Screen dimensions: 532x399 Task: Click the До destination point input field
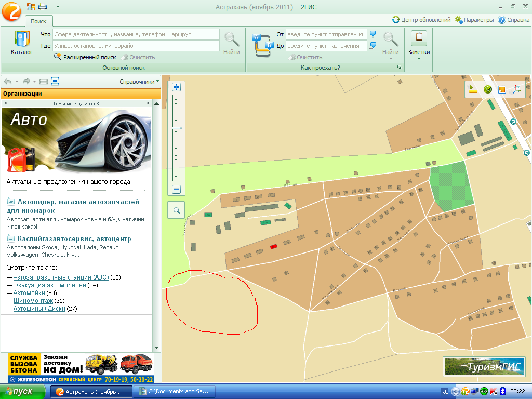click(x=326, y=46)
